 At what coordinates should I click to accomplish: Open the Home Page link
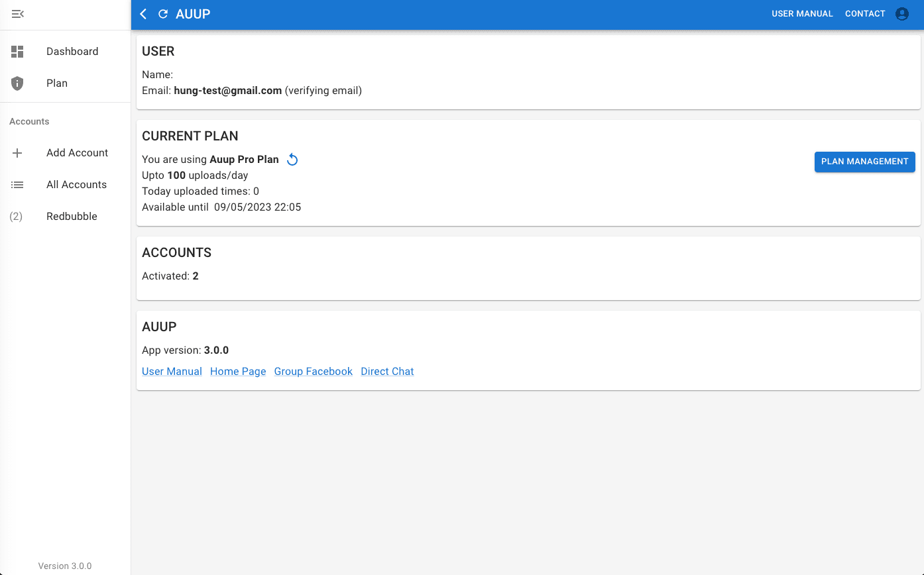238,372
